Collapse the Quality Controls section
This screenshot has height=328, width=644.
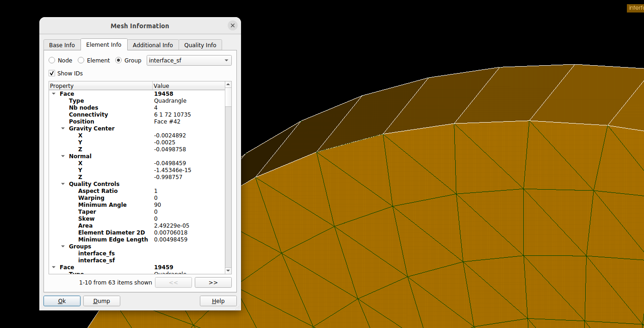point(63,184)
